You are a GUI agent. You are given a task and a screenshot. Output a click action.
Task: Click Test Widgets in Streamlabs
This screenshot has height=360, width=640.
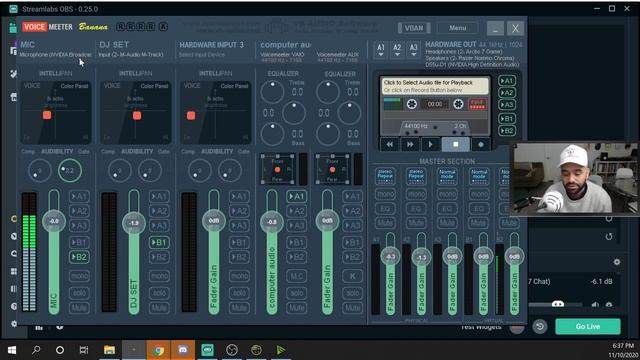pyautogui.click(x=481, y=327)
